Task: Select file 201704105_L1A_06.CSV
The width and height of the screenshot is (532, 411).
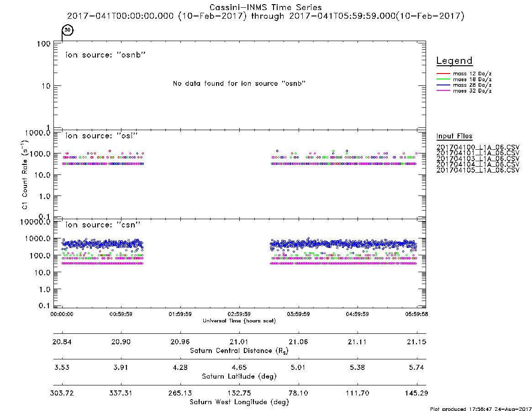Action: (478, 170)
